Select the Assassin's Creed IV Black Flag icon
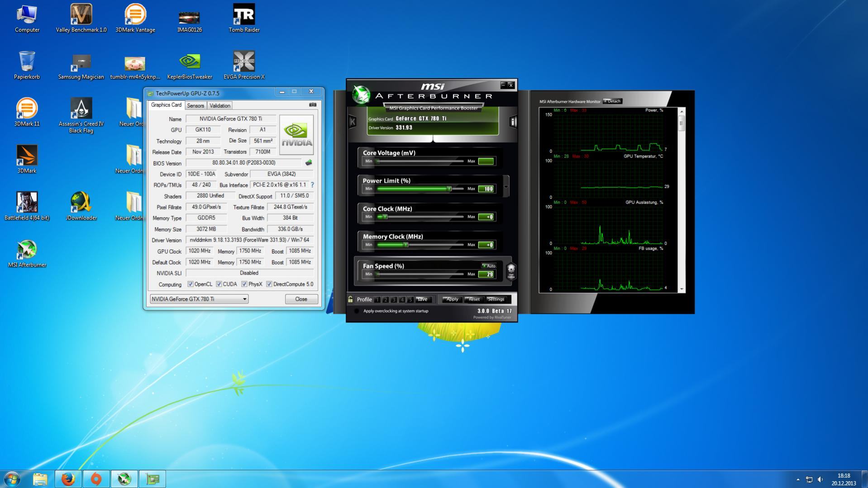 click(x=81, y=116)
